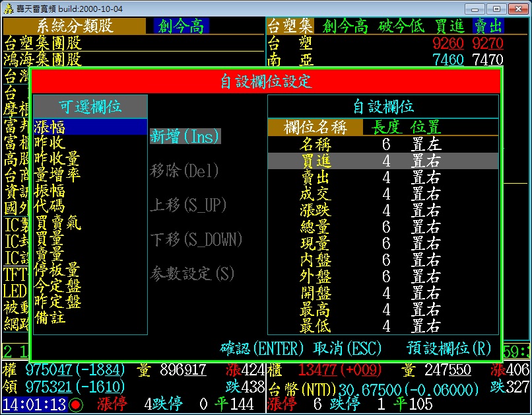Cancel dialog via 取消(ESC)
Image resolution: width=532 pixels, height=415 pixels.
click(348, 348)
